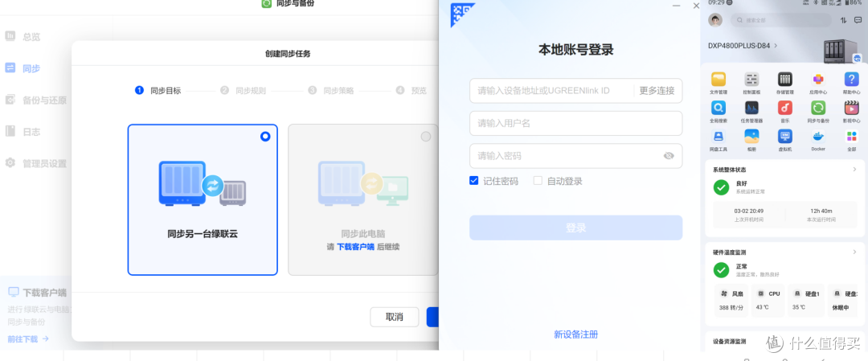This screenshot has height=361, width=868.
Task: Go to step 2 同步规则
Action: tap(243, 90)
